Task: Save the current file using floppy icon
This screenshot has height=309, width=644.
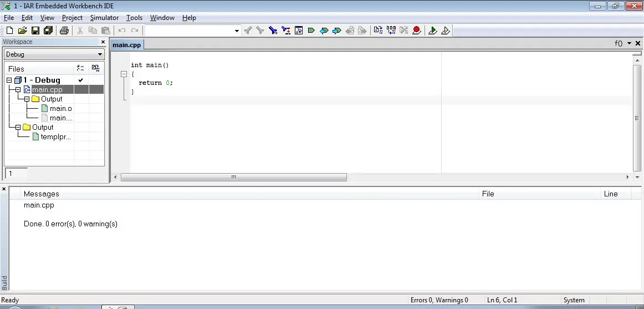Action: click(x=35, y=31)
